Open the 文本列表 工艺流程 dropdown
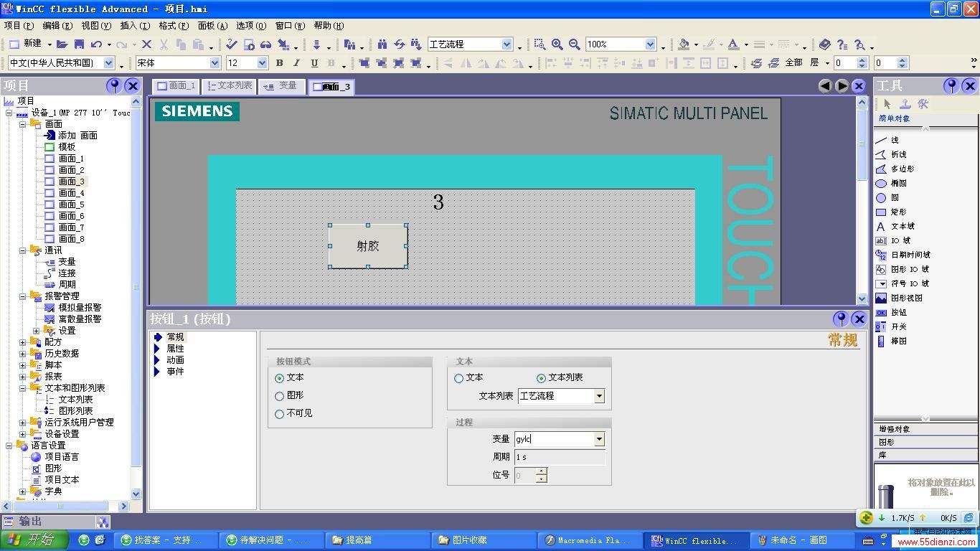 599,396
